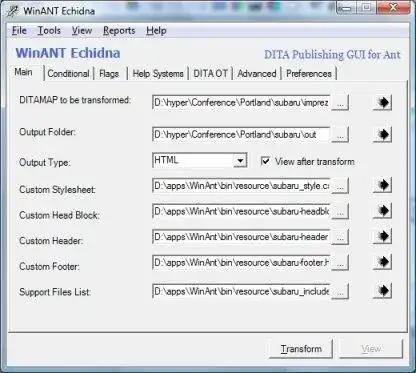The height and width of the screenshot is (373, 416).
Task: Close the WinANT Echidna window
Action: [x=393, y=7]
